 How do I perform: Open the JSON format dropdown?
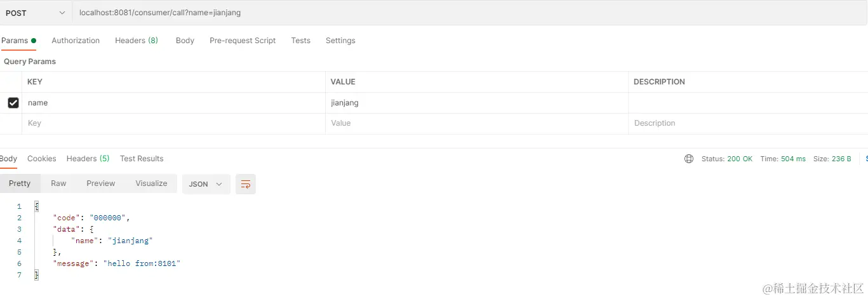pyautogui.click(x=206, y=184)
